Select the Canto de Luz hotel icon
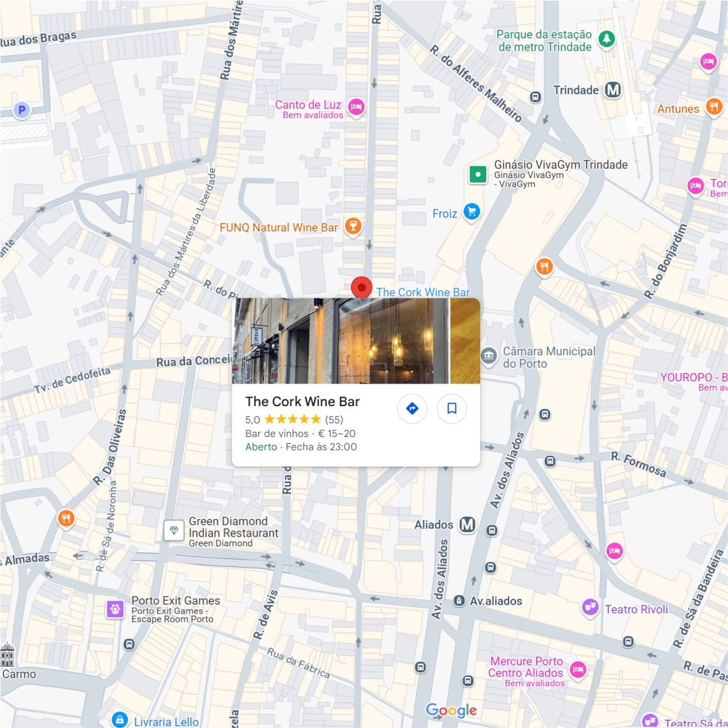Image resolution: width=728 pixels, height=728 pixels. [356, 107]
